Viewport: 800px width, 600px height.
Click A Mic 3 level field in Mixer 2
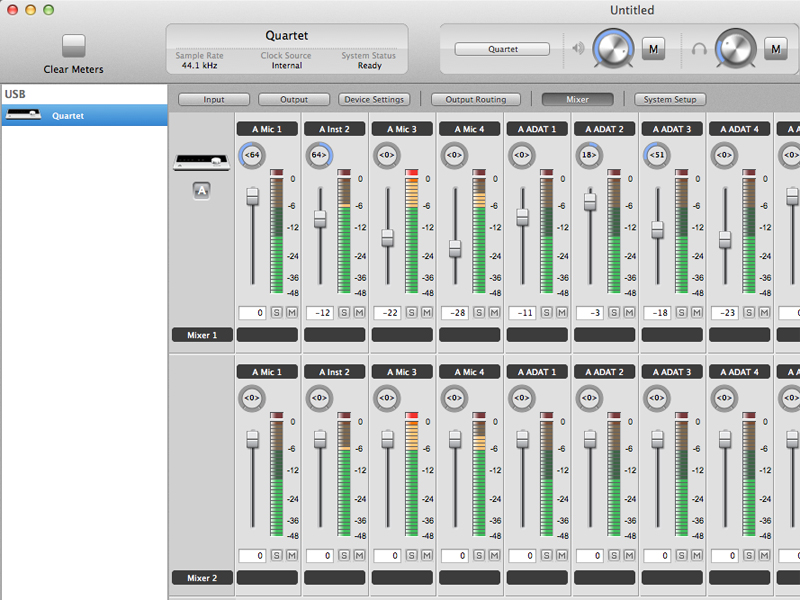(387, 556)
